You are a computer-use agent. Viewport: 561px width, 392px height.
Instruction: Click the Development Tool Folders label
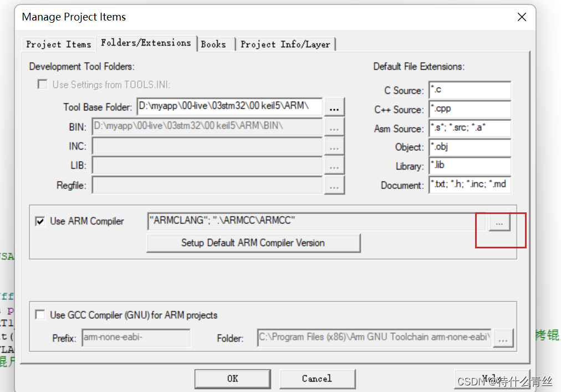point(81,67)
